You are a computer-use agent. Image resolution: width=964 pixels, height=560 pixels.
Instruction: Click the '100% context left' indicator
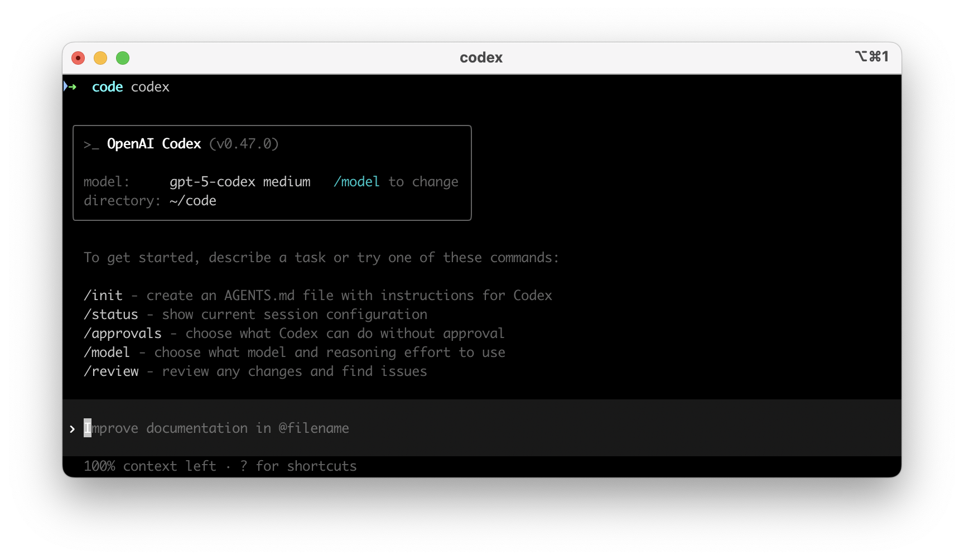(150, 466)
